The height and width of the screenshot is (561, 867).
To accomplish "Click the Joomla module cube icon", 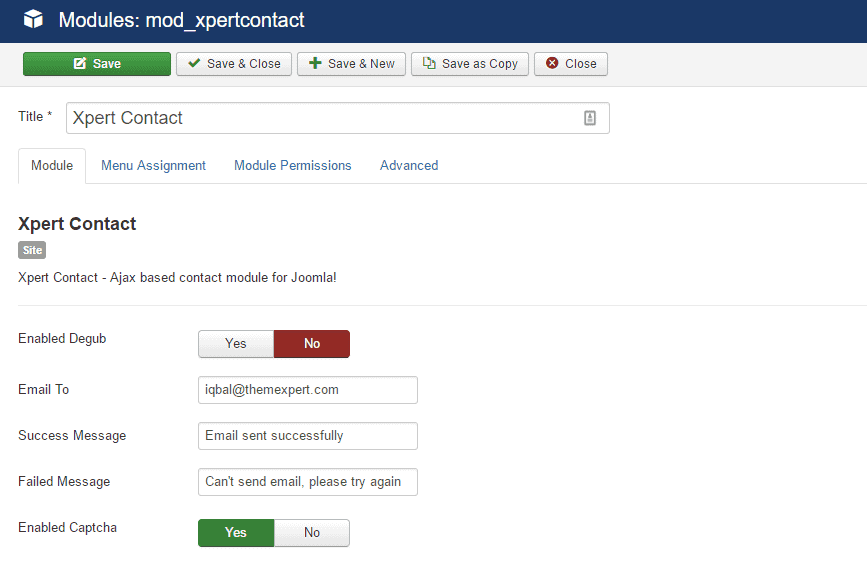I will pyautogui.click(x=33, y=20).
